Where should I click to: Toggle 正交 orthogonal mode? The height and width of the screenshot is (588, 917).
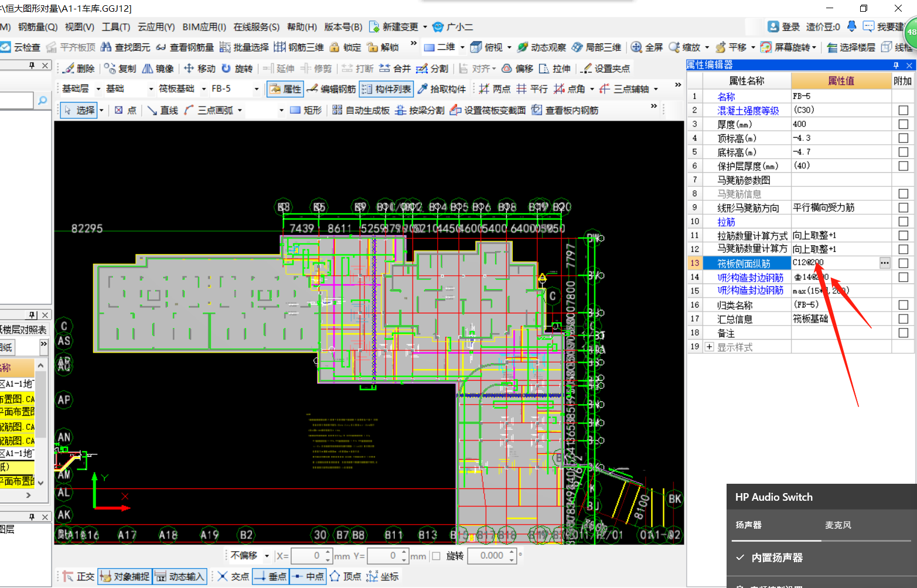[x=79, y=576]
